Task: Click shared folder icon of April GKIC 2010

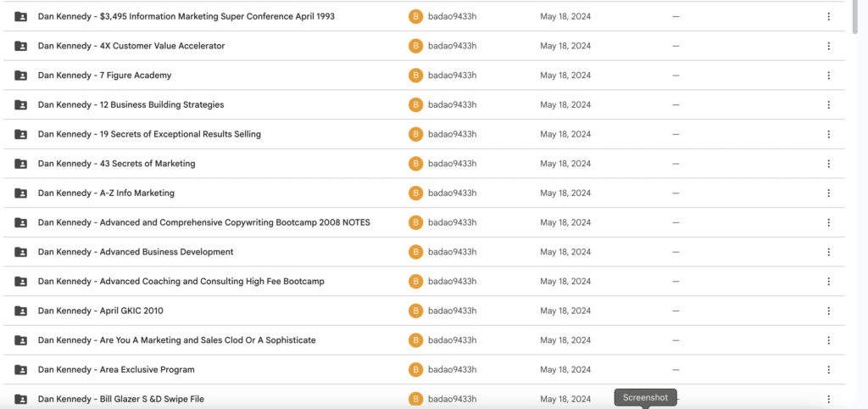Action: (x=20, y=311)
